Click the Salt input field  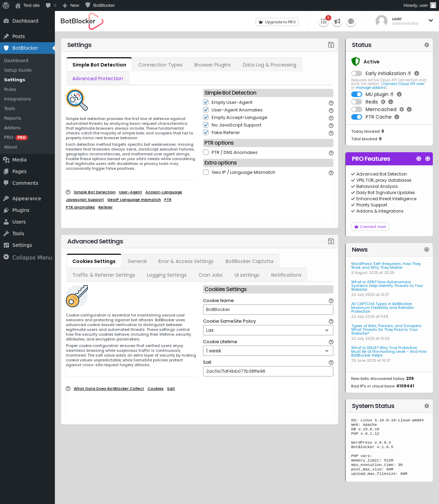point(268,371)
